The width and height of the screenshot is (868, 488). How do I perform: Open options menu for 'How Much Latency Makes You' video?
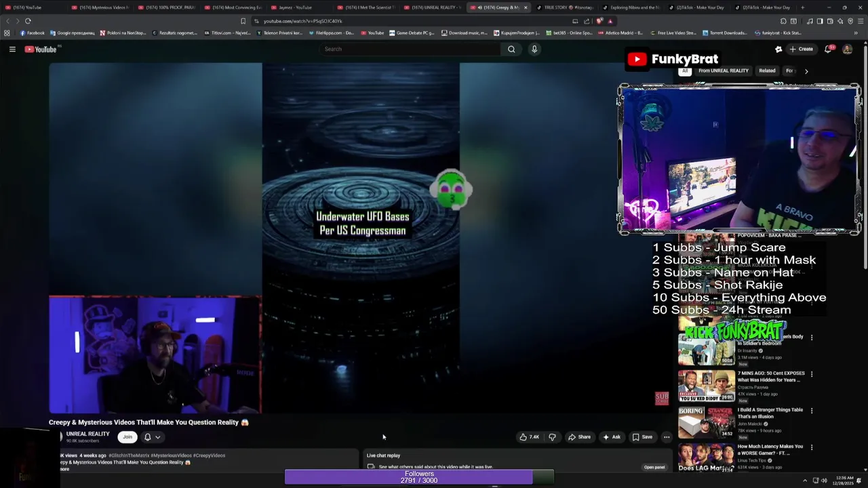[812, 447]
